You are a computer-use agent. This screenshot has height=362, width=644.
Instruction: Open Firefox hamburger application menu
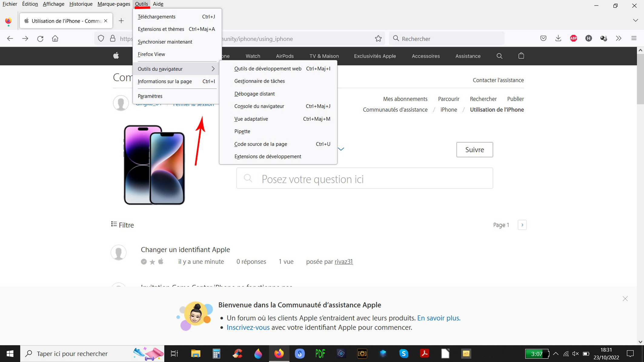coord(634,38)
